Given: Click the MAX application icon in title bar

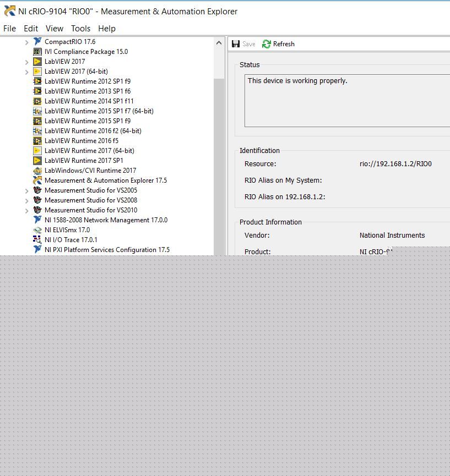Looking at the screenshot, I should coord(10,11).
